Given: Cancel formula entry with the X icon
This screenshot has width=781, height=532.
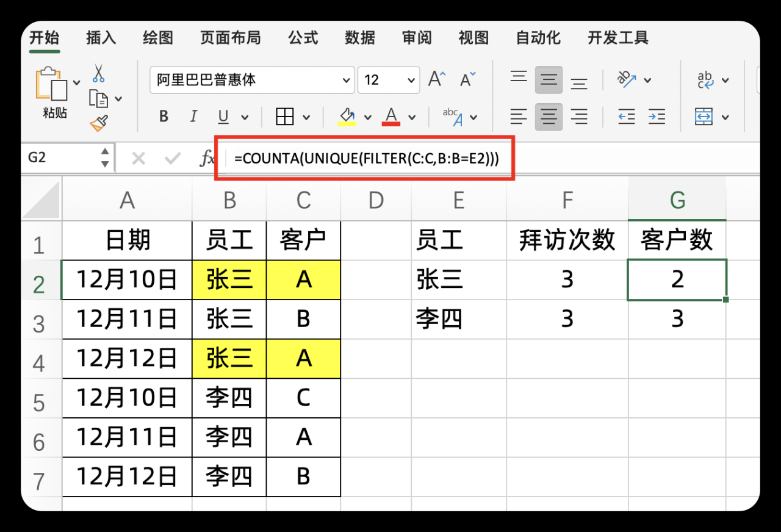Looking at the screenshot, I should 139,159.
